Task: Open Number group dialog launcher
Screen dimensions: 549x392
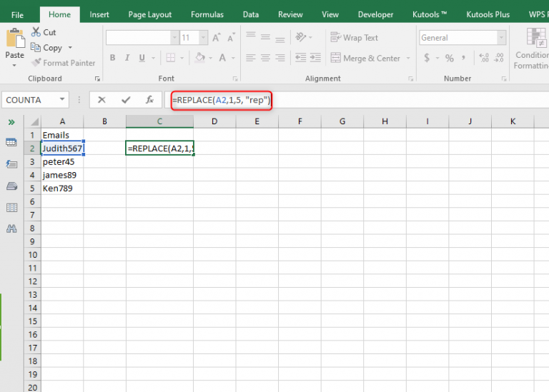Action: (504, 79)
